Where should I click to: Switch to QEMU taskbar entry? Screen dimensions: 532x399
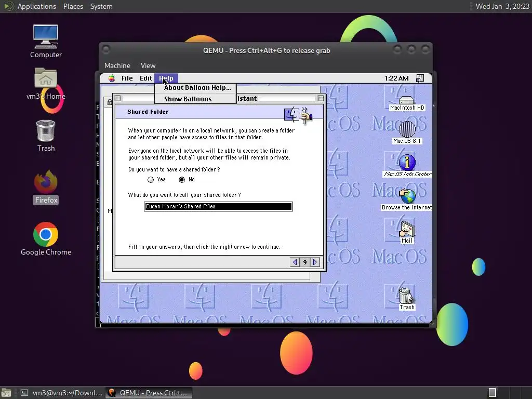click(149, 393)
